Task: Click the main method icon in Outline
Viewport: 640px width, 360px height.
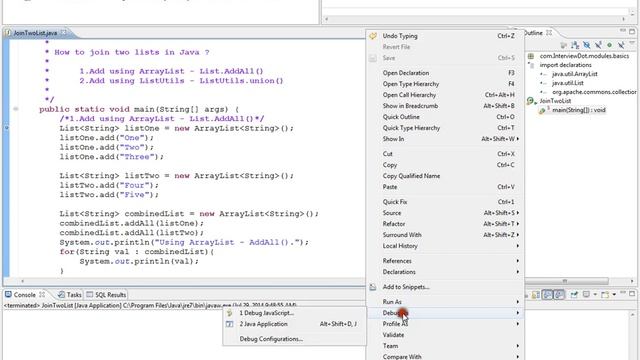Action: [543, 110]
